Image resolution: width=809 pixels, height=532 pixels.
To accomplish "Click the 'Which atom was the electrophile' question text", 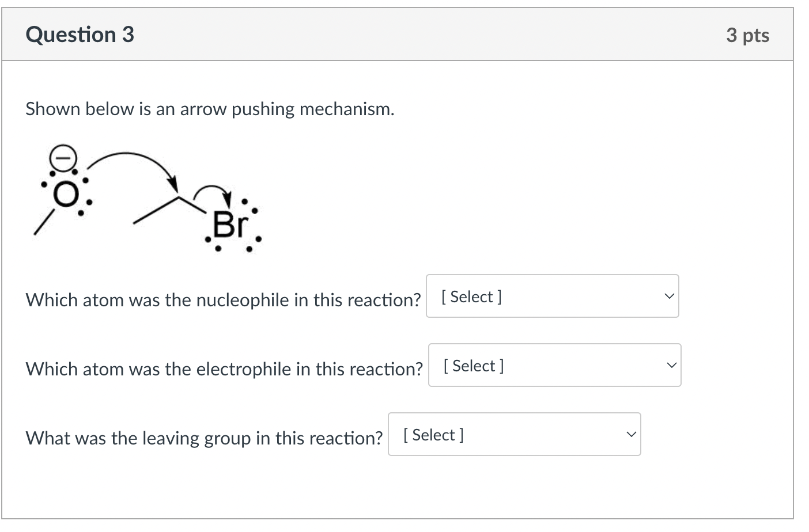I will click(x=224, y=369).
